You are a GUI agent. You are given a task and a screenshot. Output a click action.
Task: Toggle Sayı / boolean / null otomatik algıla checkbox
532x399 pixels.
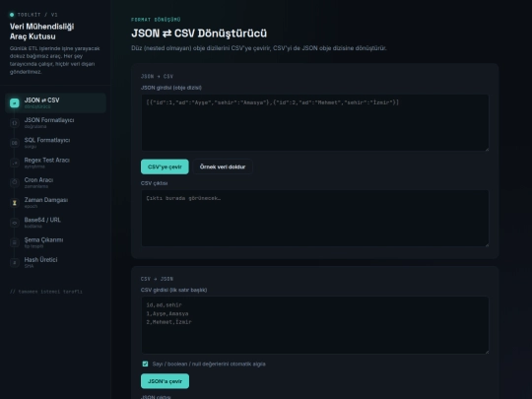click(x=145, y=364)
